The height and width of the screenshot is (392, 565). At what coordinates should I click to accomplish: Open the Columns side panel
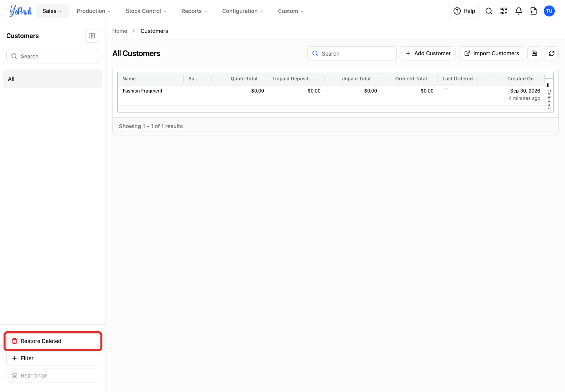click(x=549, y=96)
